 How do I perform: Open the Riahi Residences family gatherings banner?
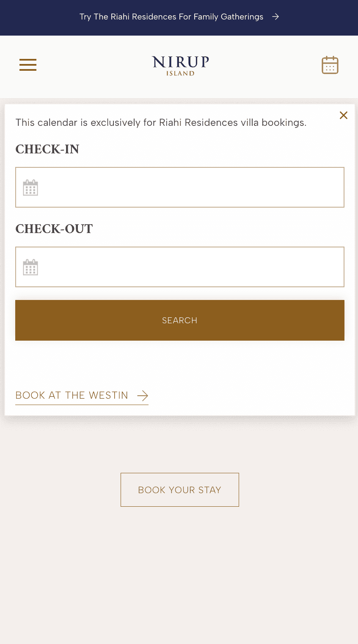tap(171, 17)
